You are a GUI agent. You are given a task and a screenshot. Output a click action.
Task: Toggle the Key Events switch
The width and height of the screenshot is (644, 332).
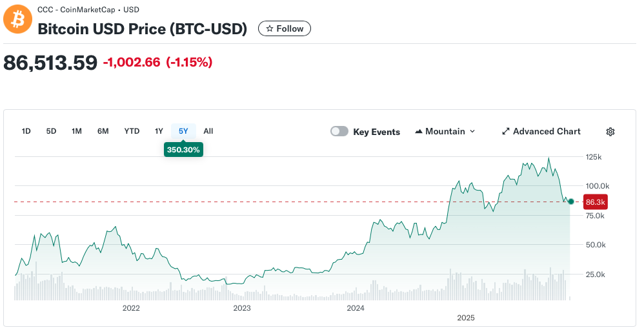pos(339,132)
